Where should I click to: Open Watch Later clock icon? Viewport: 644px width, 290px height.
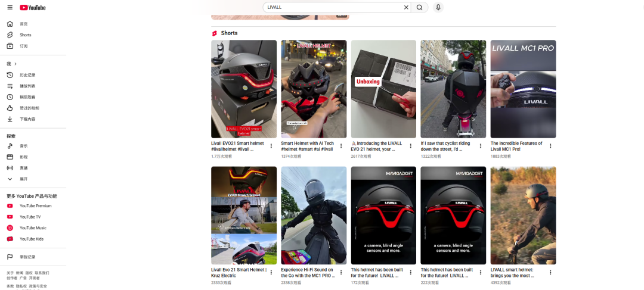coord(10,97)
